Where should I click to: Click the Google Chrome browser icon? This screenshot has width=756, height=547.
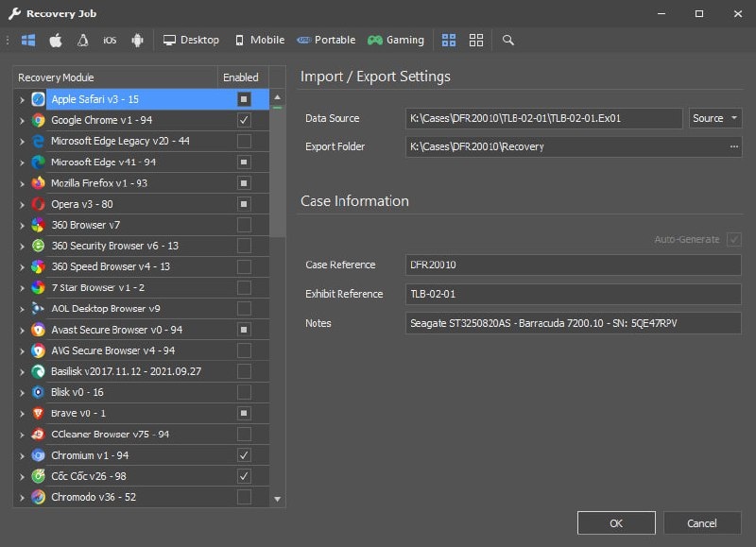click(x=38, y=120)
